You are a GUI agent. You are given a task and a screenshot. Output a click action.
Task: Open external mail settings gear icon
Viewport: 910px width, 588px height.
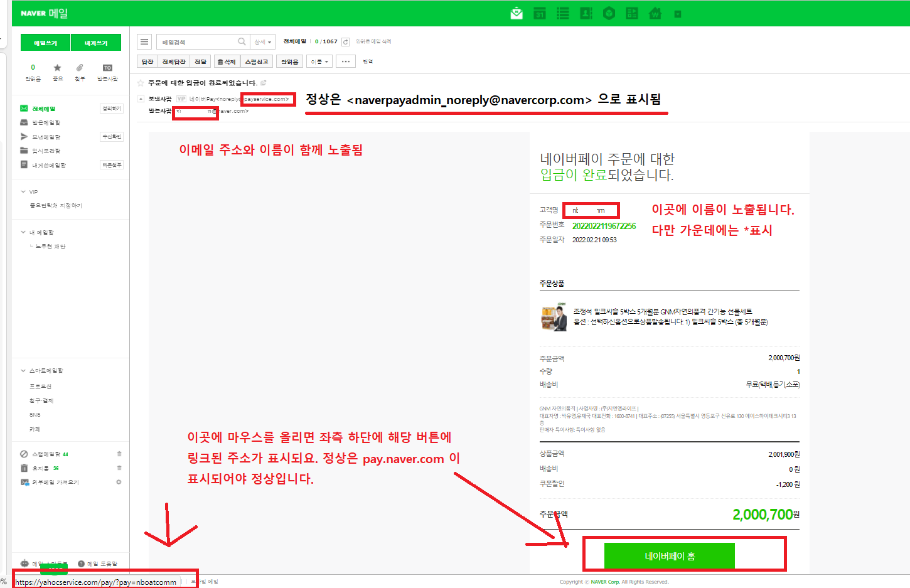point(119,483)
